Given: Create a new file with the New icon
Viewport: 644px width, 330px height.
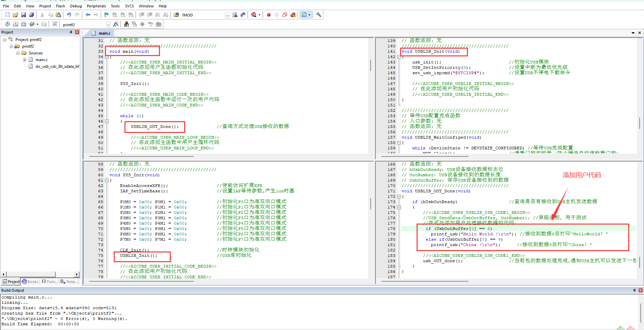Looking at the screenshot, I should pos(7,15).
